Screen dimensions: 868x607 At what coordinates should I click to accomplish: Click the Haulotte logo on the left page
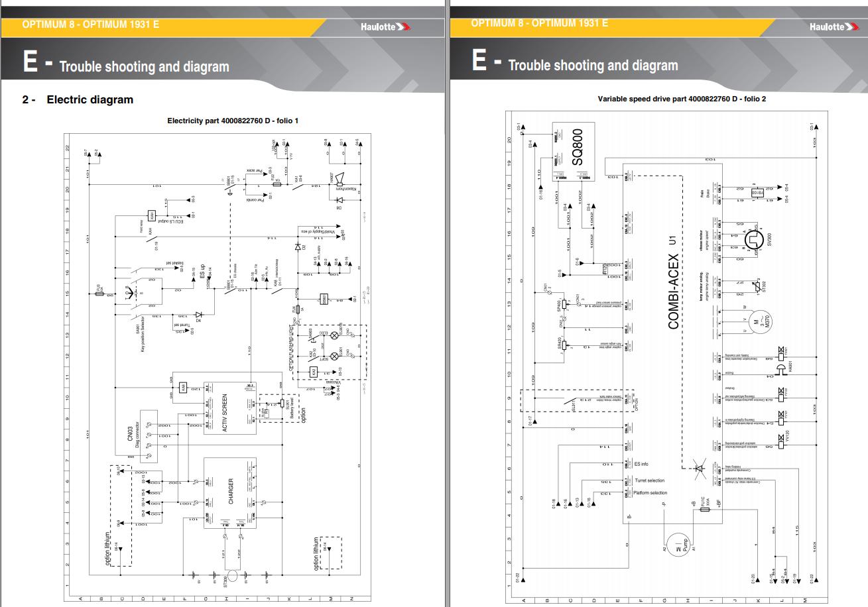click(386, 26)
